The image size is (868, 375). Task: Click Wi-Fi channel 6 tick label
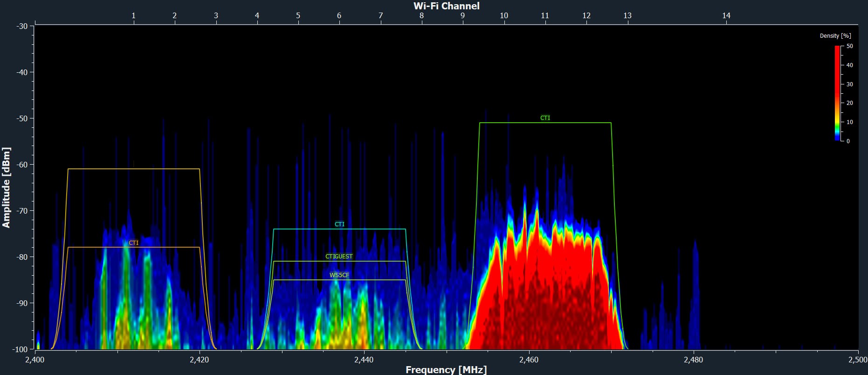(339, 15)
